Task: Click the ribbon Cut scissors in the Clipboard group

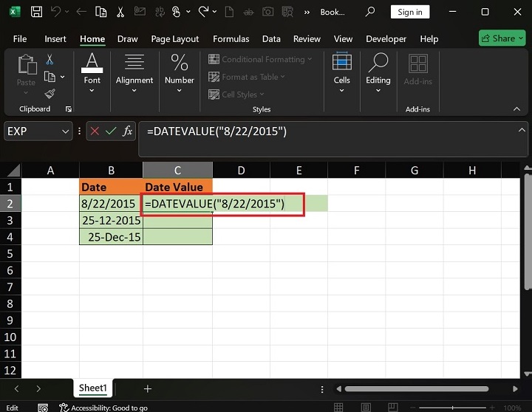Action: point(50,60)
